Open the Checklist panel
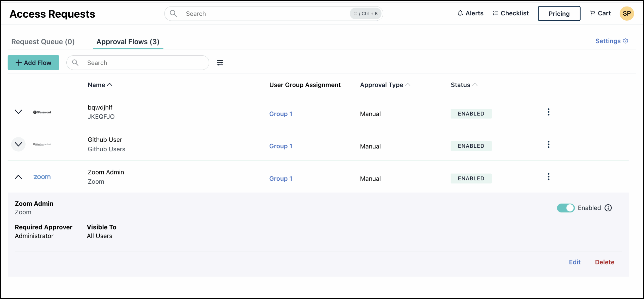The height and width of the screenshot is (299, 644). tap(511, 13)
